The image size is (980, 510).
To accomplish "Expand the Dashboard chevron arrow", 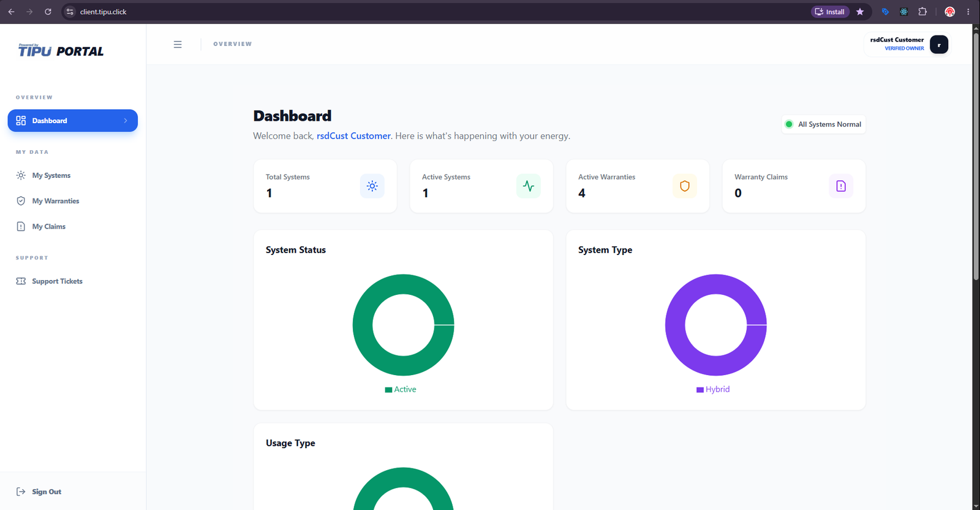I will tap(126, 121).
